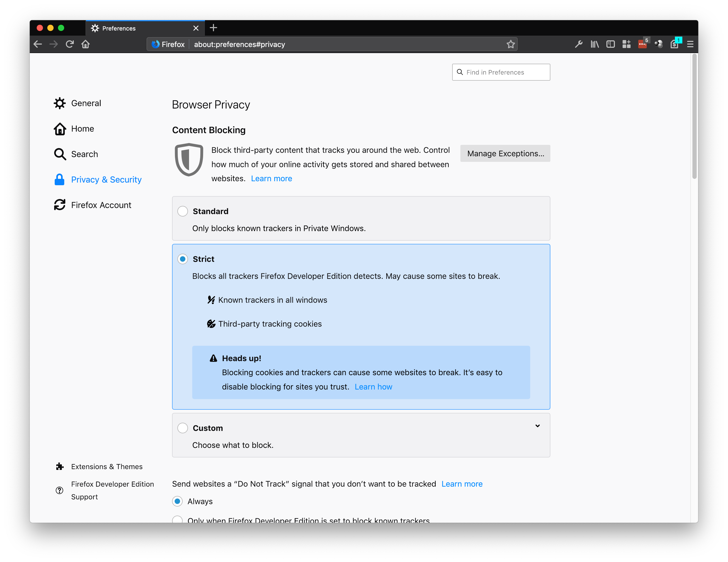Follow the Learn how link

373,387
